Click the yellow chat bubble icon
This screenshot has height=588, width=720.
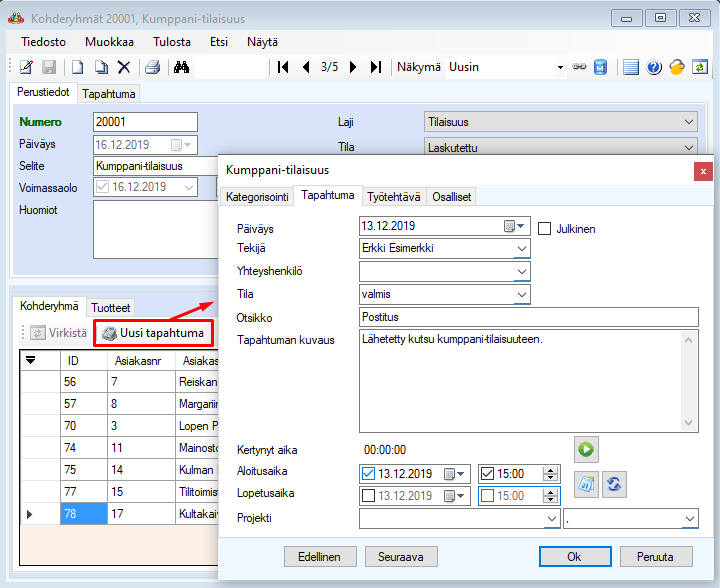pos(676,67)
